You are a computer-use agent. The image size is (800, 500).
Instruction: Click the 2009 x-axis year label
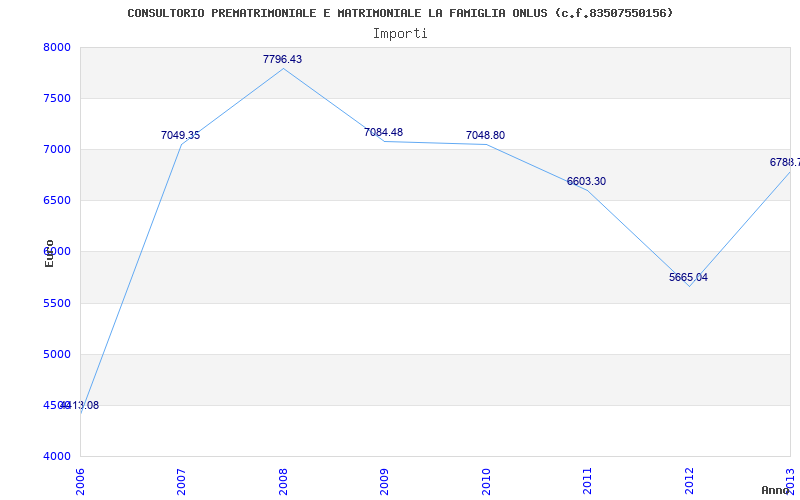384,481
